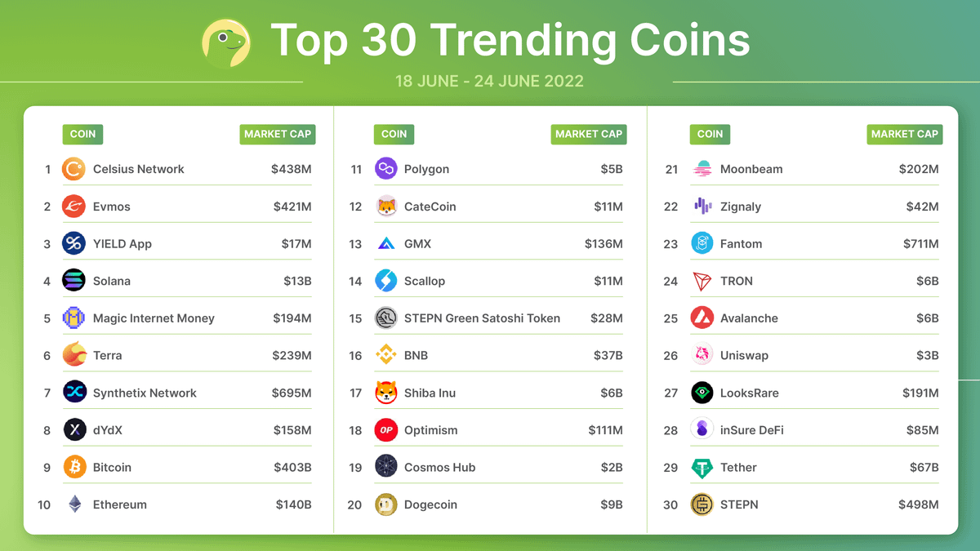
Task: Open the Celsius Network coin name
Action: pyautogui.click(x=139, y=169)
